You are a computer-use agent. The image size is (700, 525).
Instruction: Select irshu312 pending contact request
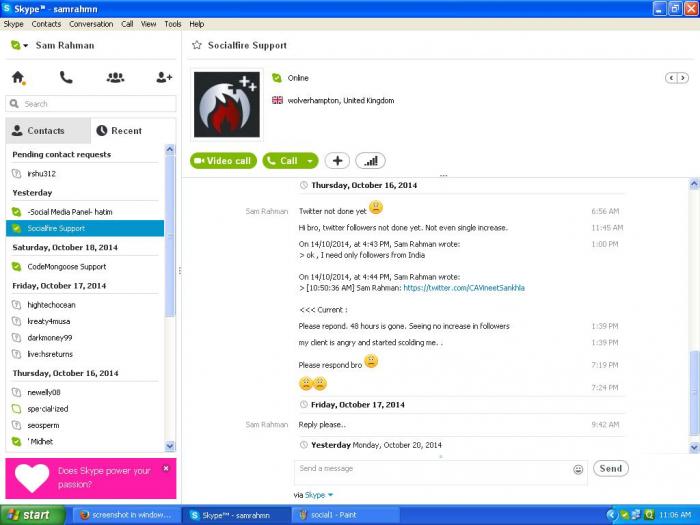pos(85,174)
